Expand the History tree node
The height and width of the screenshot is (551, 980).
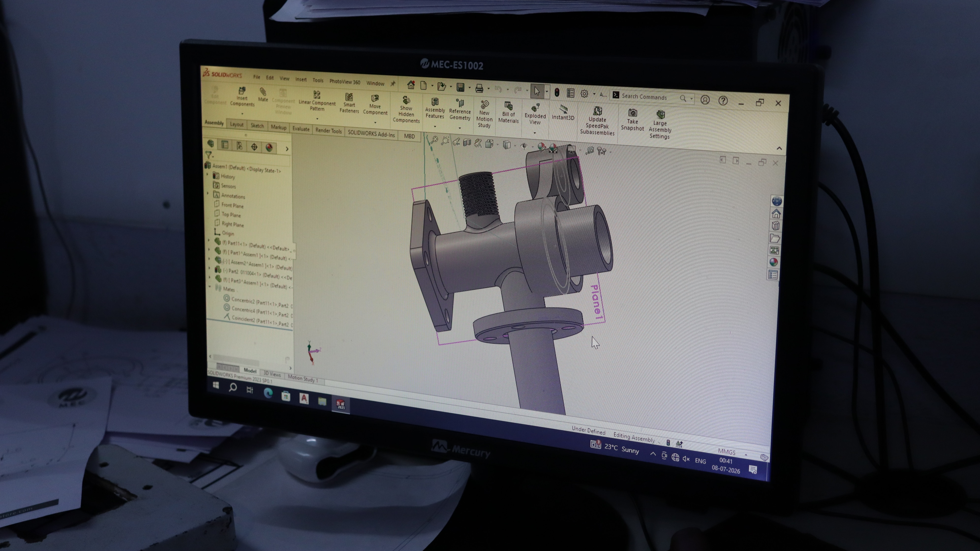(208, 175)
